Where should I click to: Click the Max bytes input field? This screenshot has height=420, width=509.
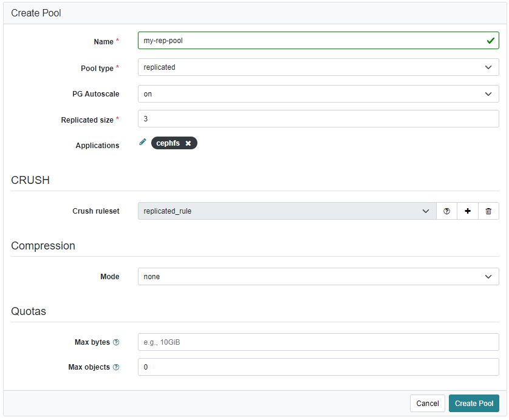coord(318,342)
